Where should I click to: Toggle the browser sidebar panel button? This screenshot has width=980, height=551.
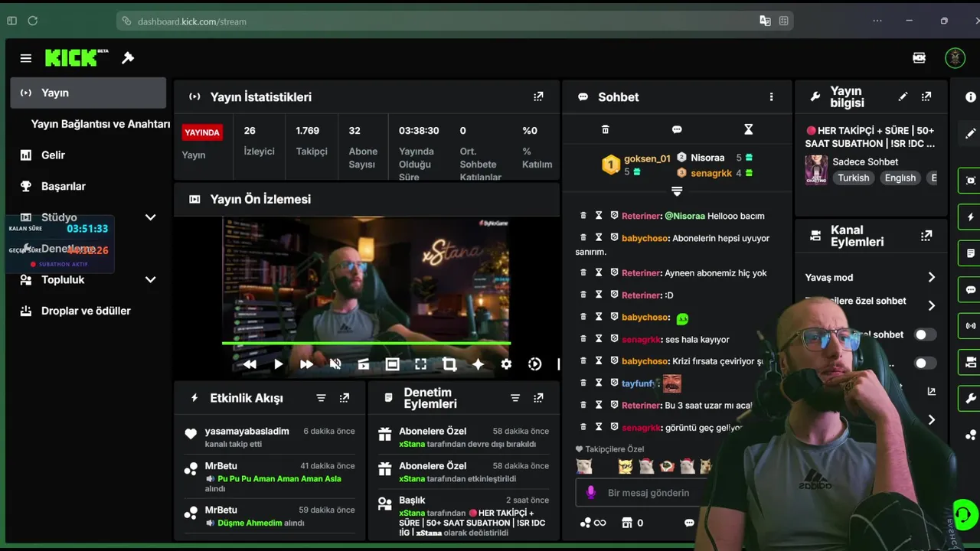pos(11,21)
